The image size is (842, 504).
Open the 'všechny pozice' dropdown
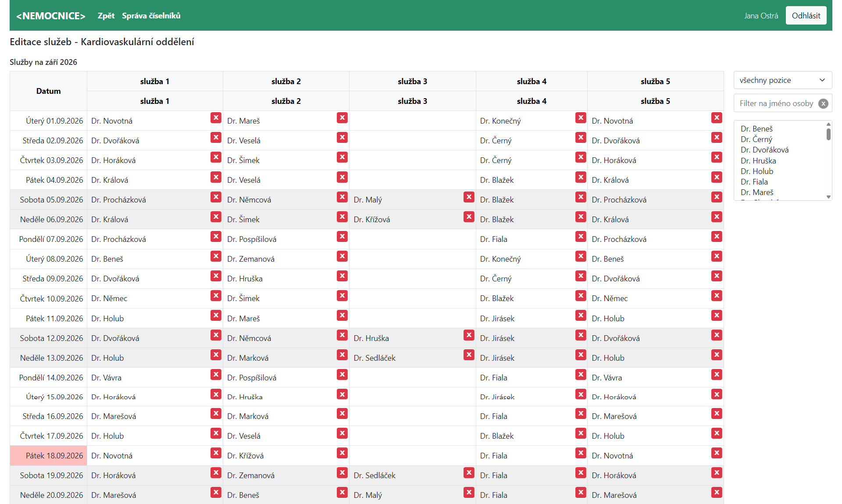tap(782, 80)
